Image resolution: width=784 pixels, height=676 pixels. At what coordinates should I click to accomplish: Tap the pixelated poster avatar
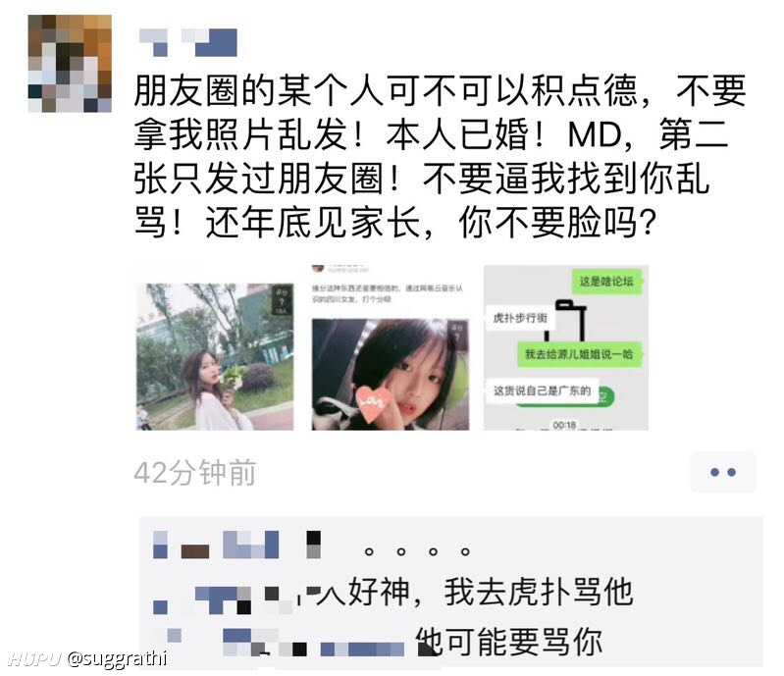point(70,64)
